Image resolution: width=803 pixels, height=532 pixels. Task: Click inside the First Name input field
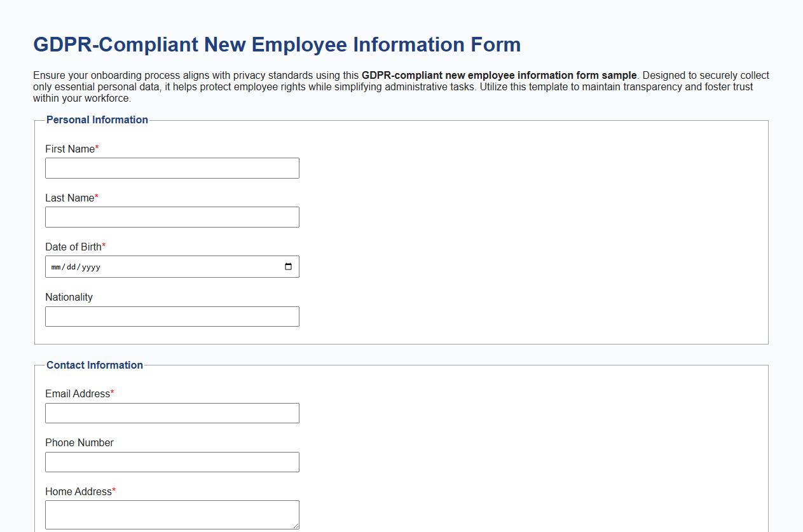(172, 168)
